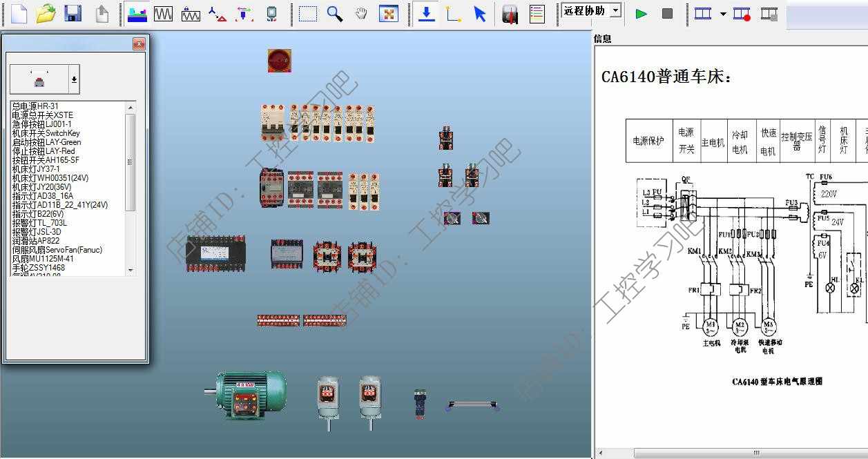Click the waveform display toolbar icon

click(163, 13)
